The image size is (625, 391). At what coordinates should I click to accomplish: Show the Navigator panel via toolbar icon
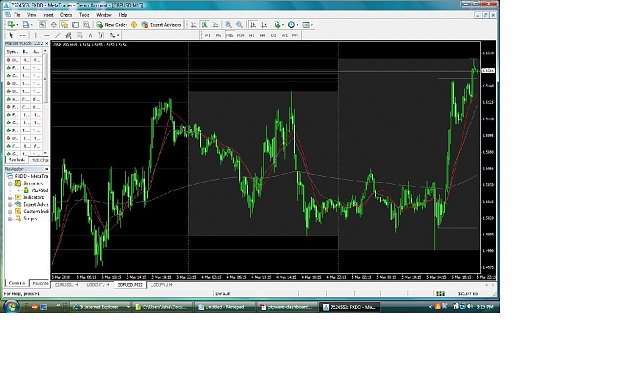coord(64,25)
